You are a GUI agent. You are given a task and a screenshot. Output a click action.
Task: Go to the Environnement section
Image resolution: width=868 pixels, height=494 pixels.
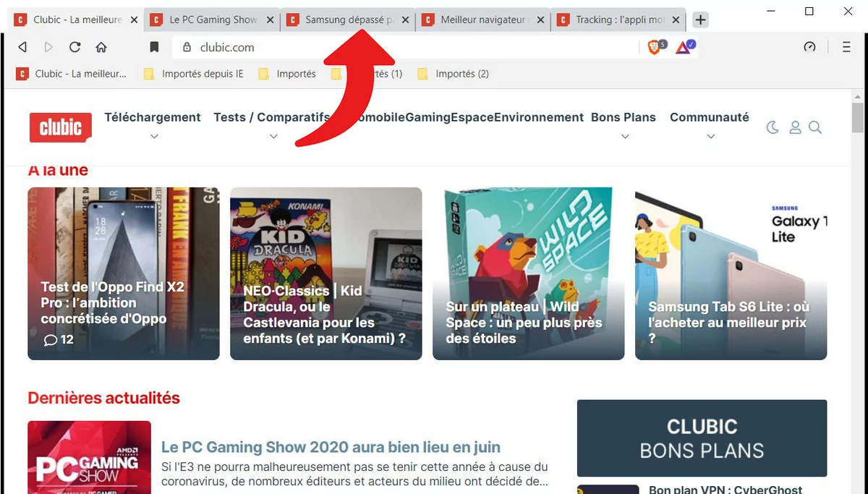pos(539,117)
